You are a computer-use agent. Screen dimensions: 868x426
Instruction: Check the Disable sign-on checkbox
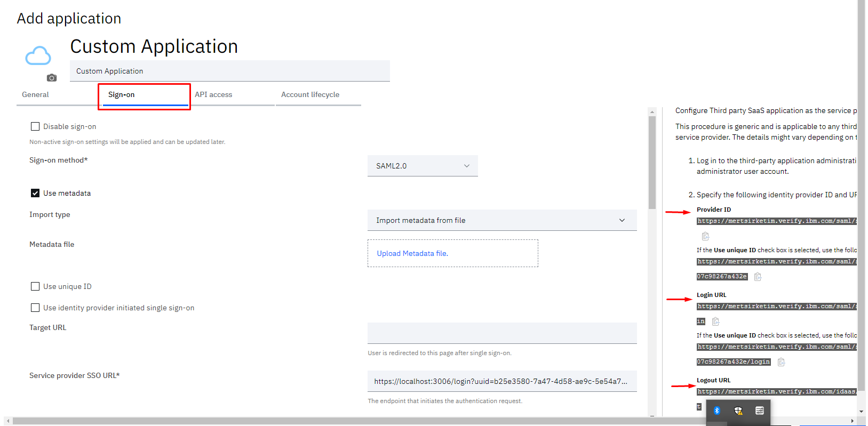(35, 126)
